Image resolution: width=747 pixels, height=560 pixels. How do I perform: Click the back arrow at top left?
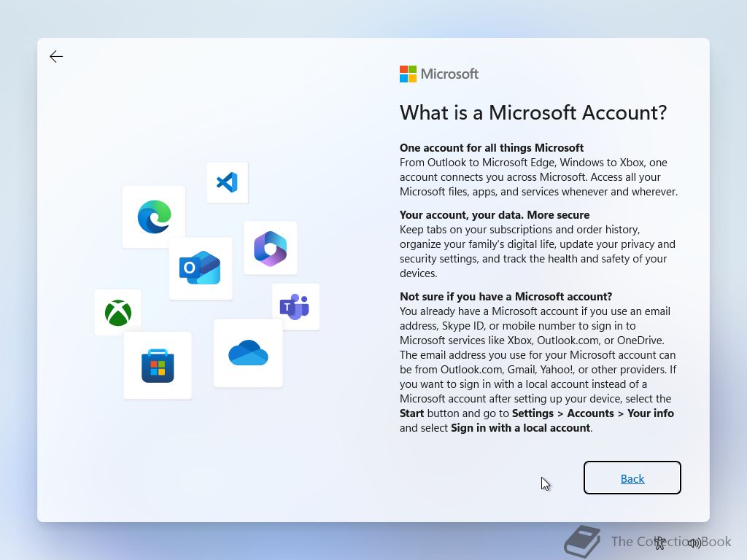click(x=56, y=57)
